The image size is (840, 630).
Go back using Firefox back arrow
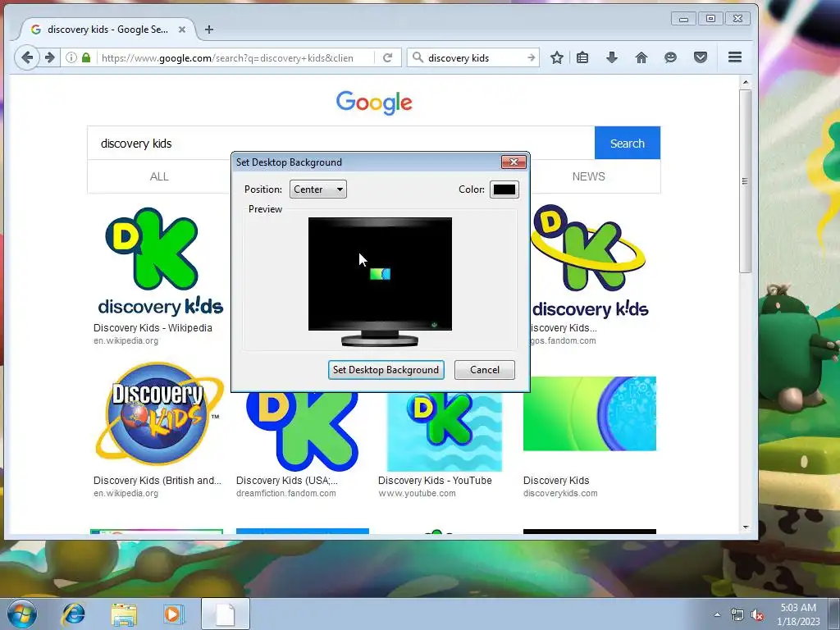click(27, 57)
